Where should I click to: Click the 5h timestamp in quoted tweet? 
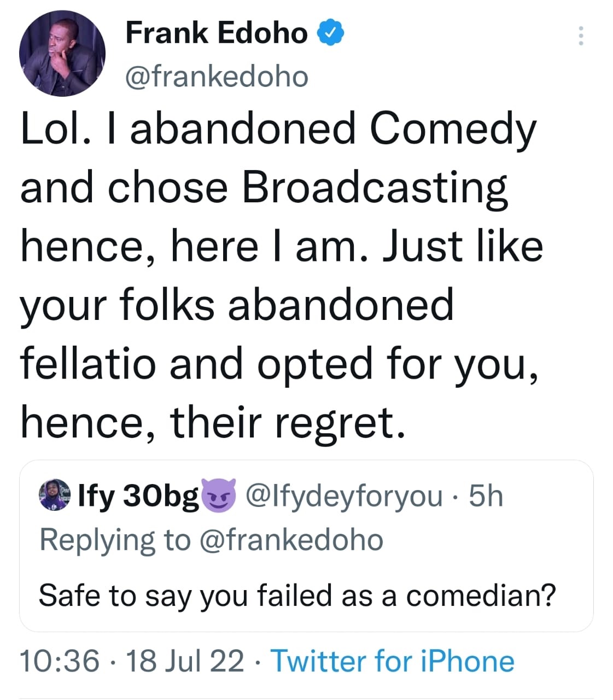486,495
